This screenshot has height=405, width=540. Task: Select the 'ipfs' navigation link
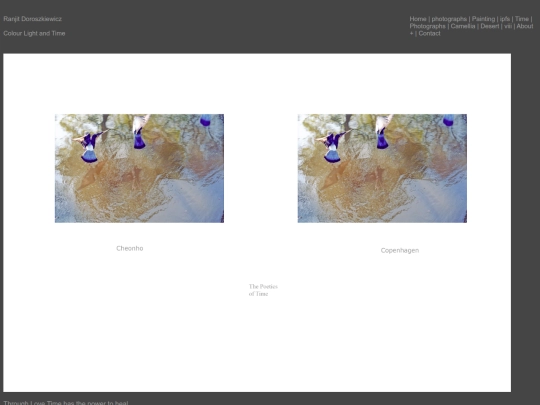(505, 19)
